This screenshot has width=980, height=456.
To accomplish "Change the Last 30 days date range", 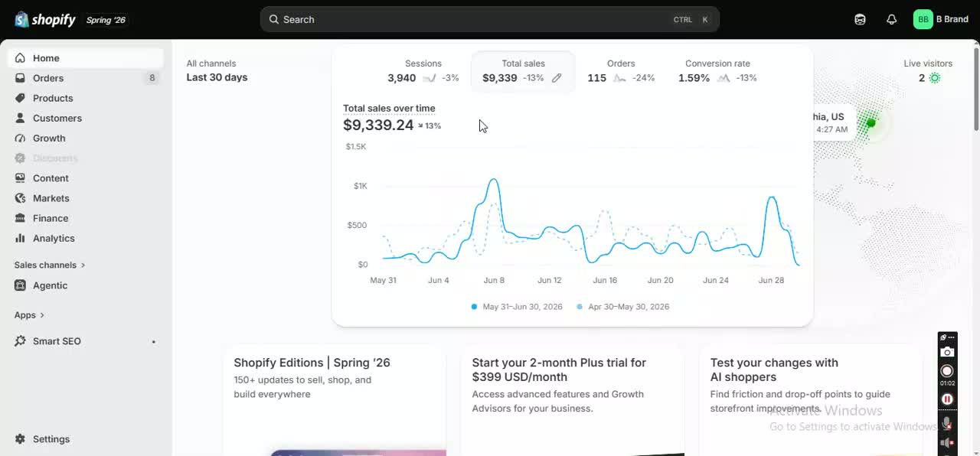I will point(217,77).
